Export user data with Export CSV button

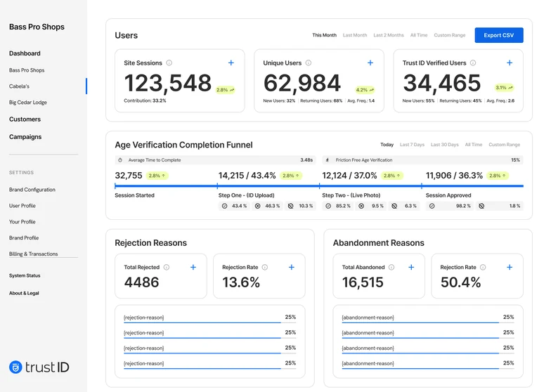(499, 35)
